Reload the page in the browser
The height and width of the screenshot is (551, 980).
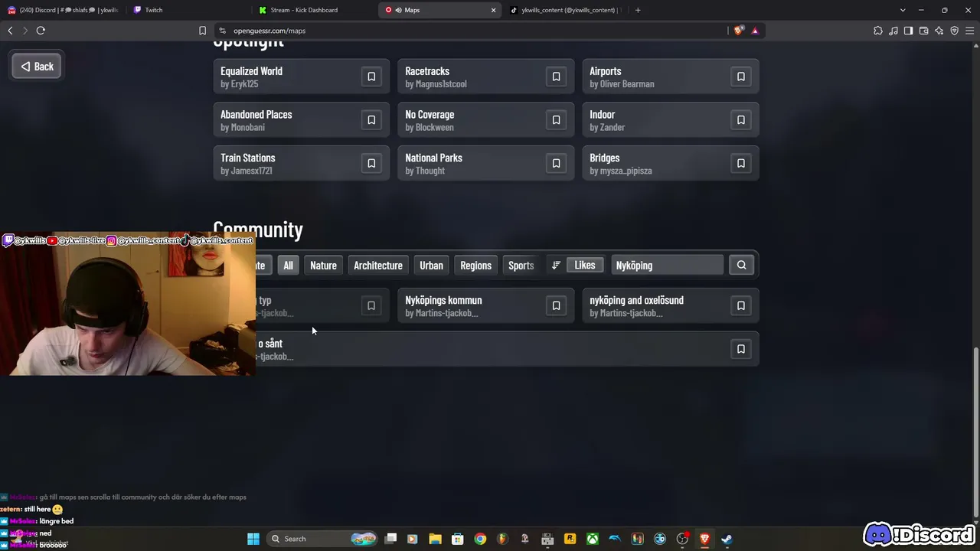[41, 31]
